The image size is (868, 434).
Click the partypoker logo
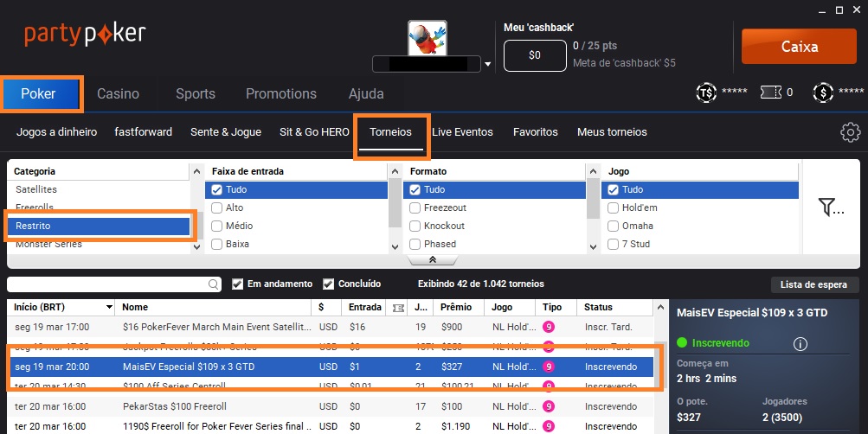[x=85, y=35]
